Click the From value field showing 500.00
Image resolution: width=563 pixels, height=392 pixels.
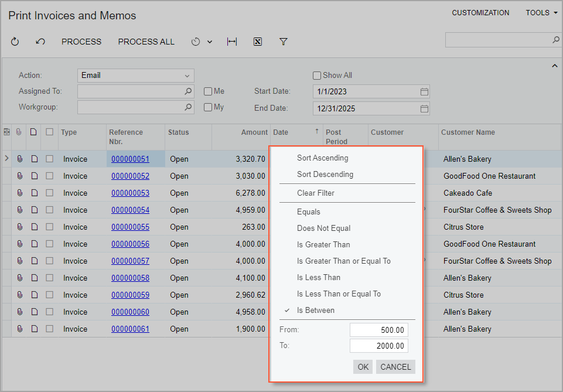[x=378, y=330]
